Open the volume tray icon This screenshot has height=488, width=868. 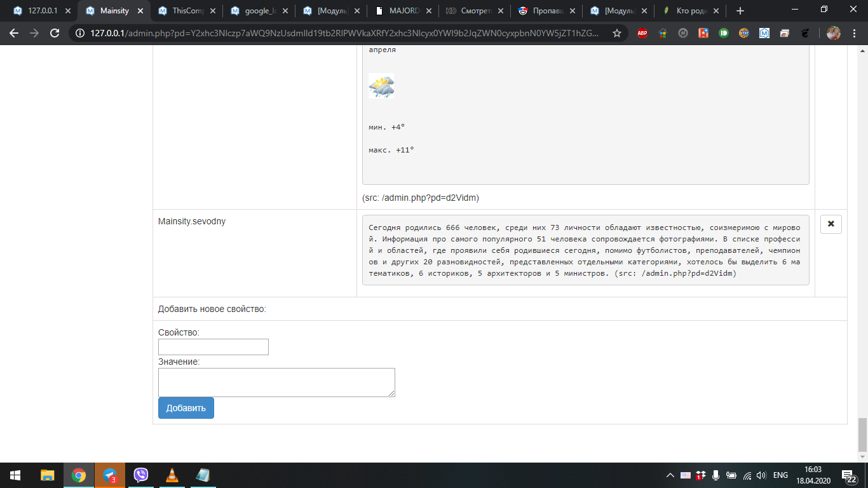click(762, 475)
